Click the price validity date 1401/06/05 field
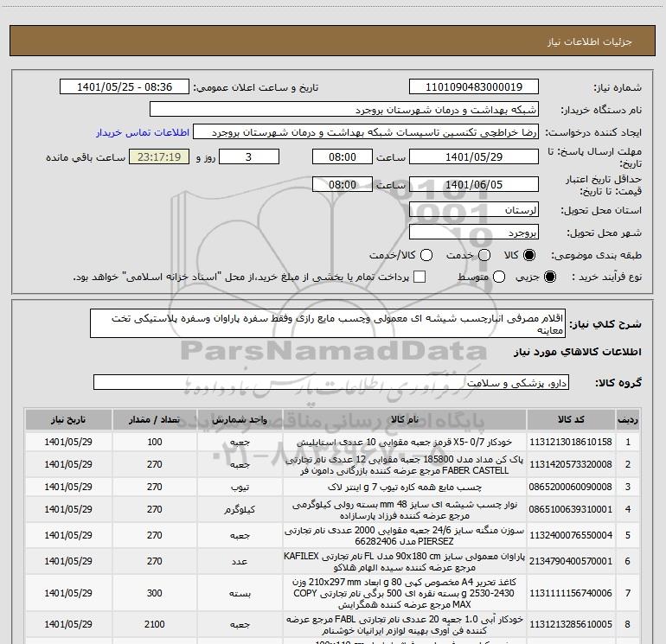 (x=473, y=185)
